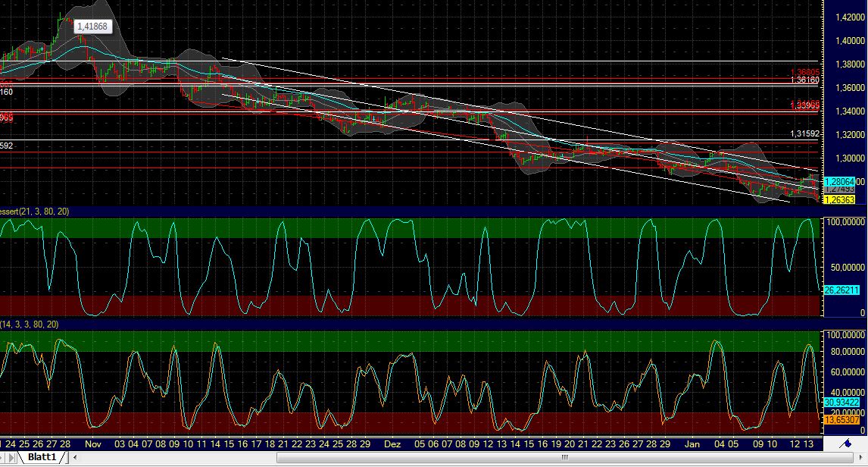Click the last-sheet navigation arrow icon
This screenshot has height=467, width=868.
click(x=11, y=457)
